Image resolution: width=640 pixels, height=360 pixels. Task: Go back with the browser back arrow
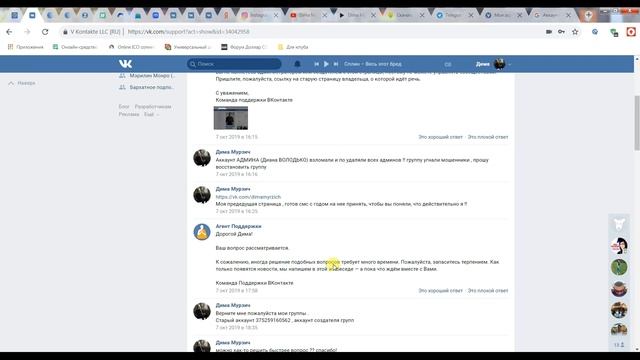[x=9, y=31]
